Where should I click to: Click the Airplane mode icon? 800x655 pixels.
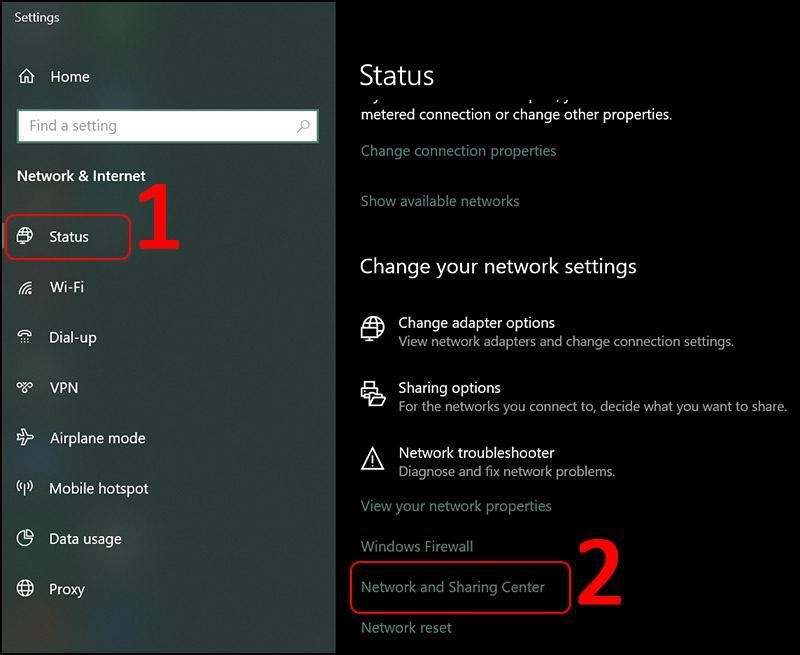(x=26, y=438)
